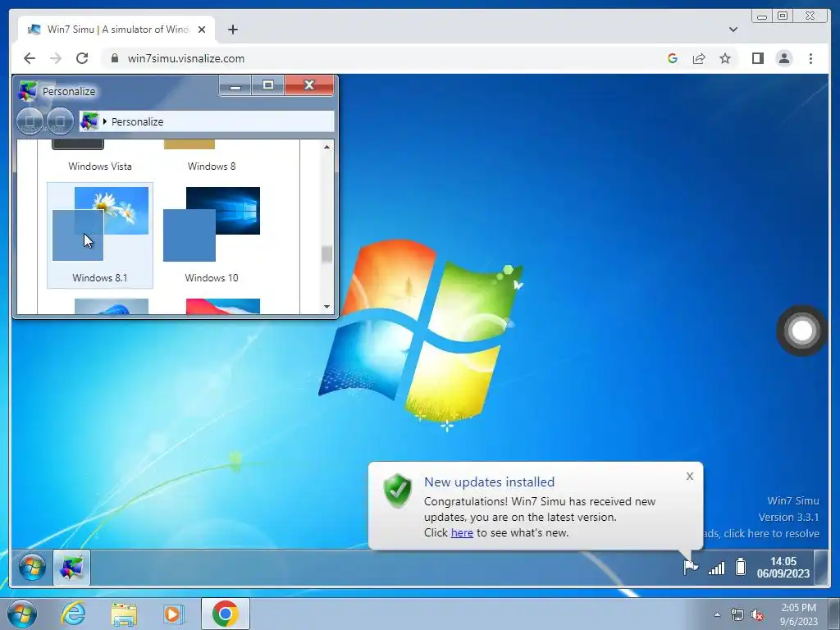The width and height of the screenshot is (840, 630).
Task: Click the muted volume tray icon
Action: (x=757, y=615)
